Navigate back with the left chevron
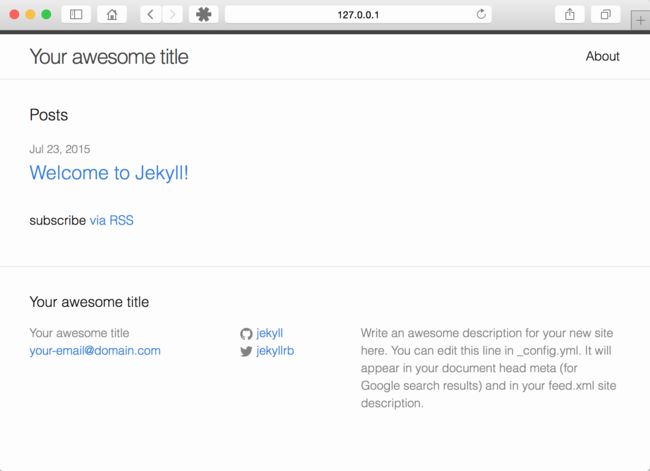Image resolution: width=650 pixels, height=471 pixels. point(150,15)
